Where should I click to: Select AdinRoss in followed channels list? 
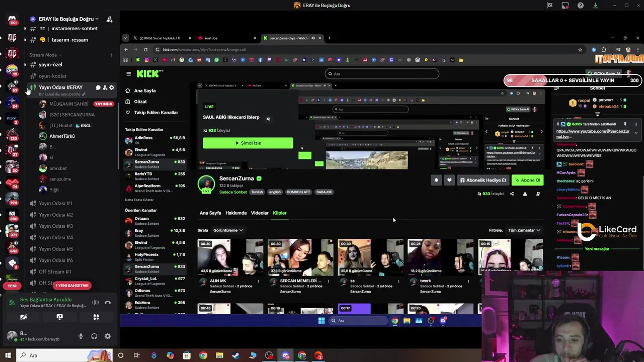pos(155,140)
